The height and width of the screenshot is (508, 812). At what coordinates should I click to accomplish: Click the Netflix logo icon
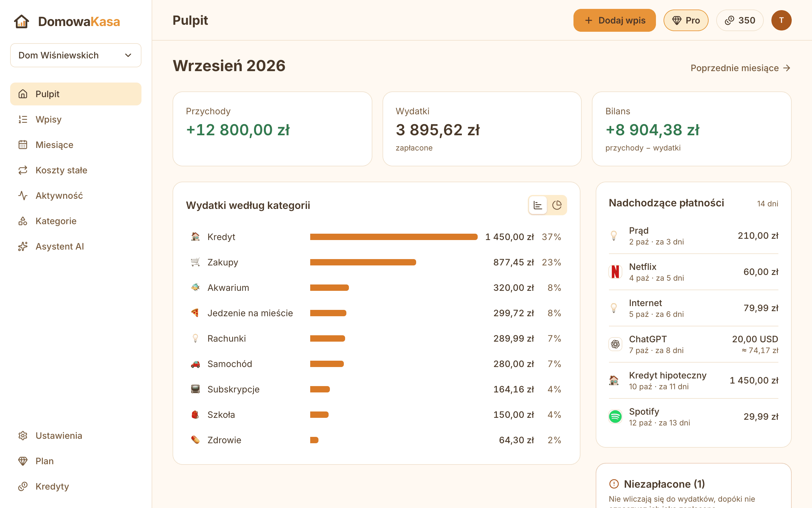[615, 271]
